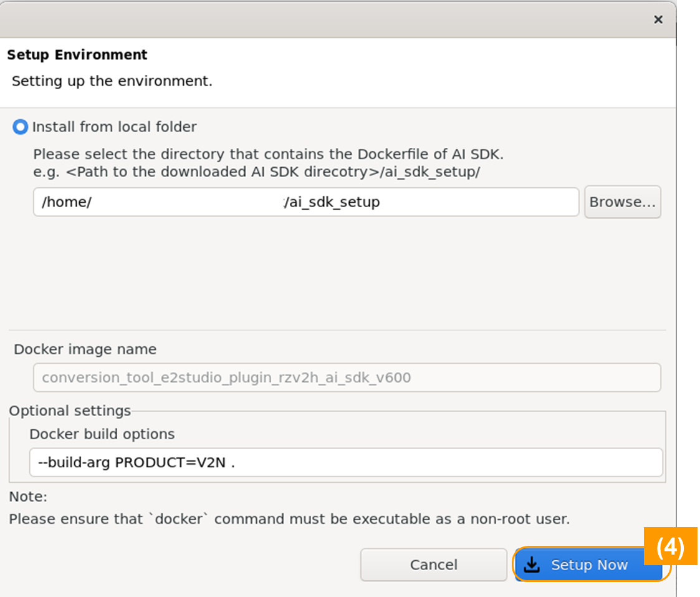Click the 'Please select the directory' instruction text
700x597 pixels.
(268, 154)
